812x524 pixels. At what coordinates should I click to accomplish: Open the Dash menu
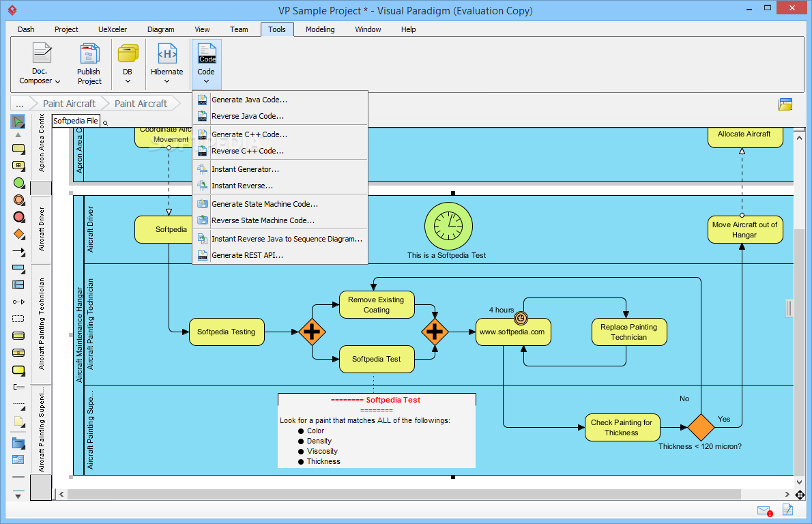pyautogui.click(x=26, y=29)
